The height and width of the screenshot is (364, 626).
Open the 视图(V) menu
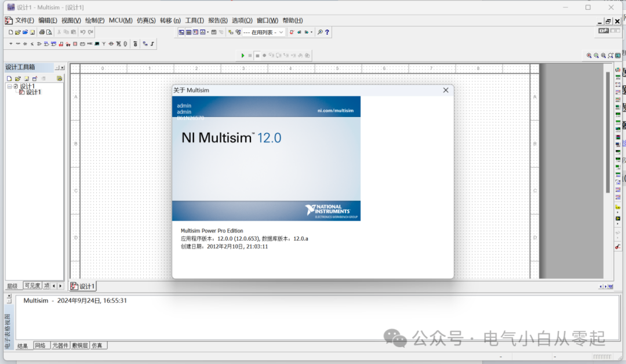click(x=71, y=20)
